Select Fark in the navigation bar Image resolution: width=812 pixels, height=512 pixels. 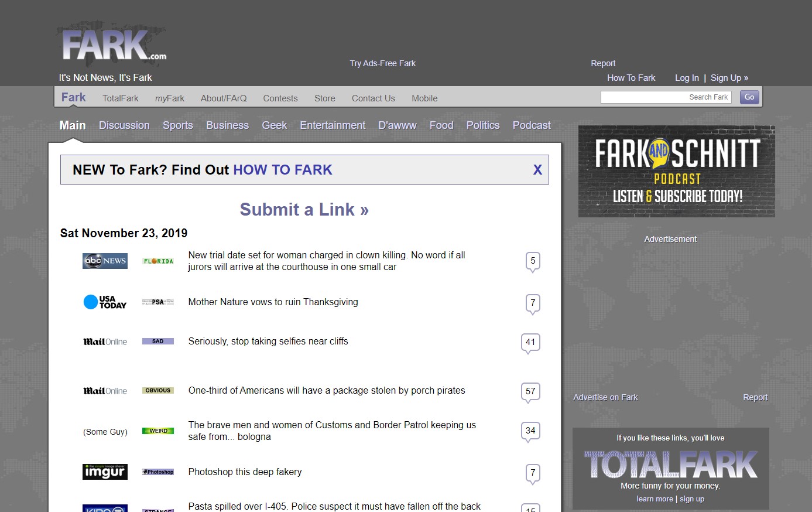pos(74,97)
